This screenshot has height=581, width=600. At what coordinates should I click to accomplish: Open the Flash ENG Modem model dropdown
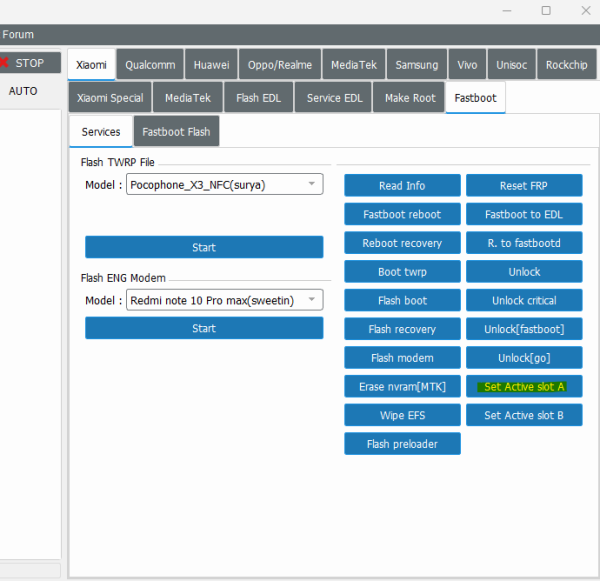tap(225, 300)
